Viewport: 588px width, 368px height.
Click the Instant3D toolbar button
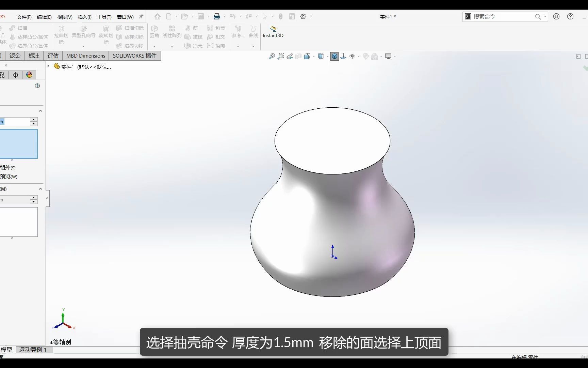273,32
